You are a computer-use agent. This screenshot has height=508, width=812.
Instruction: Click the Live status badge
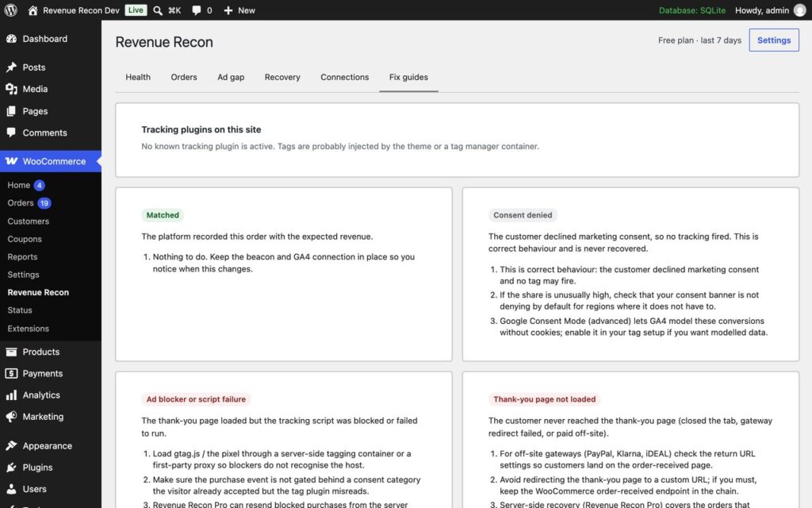(136, 10)
